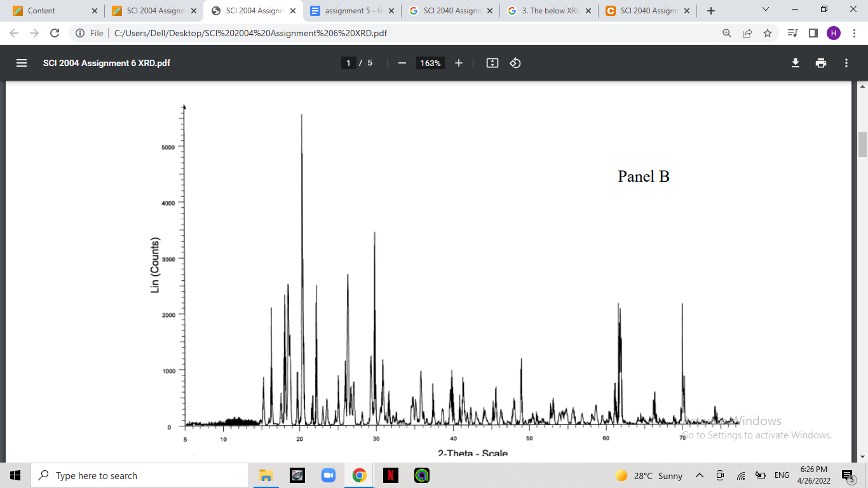View site information next to File label
The width and height of the screenshot is (868, 488).
tap(80, 33)
